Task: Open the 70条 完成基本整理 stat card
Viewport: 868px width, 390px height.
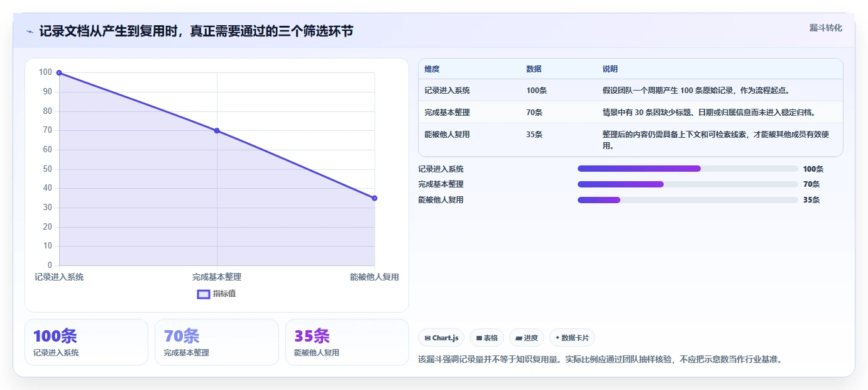Action: (217, 342)
